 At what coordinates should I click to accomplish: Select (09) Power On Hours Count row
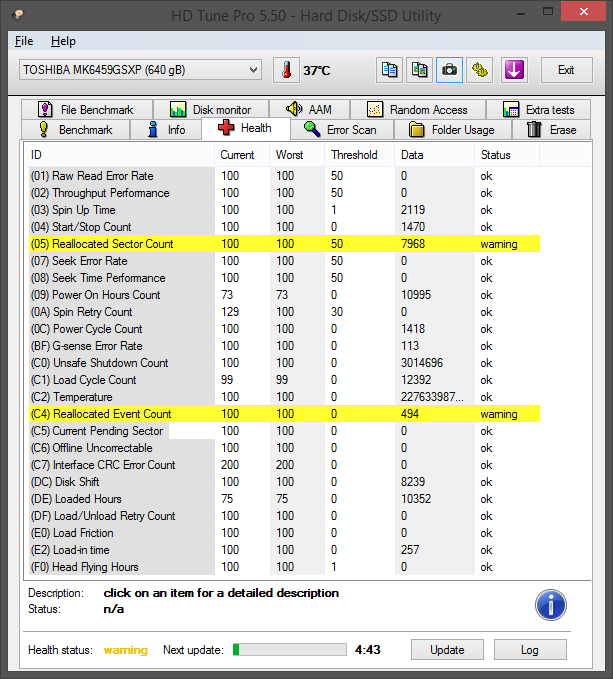pyautogui.click(x=284, y=295)
